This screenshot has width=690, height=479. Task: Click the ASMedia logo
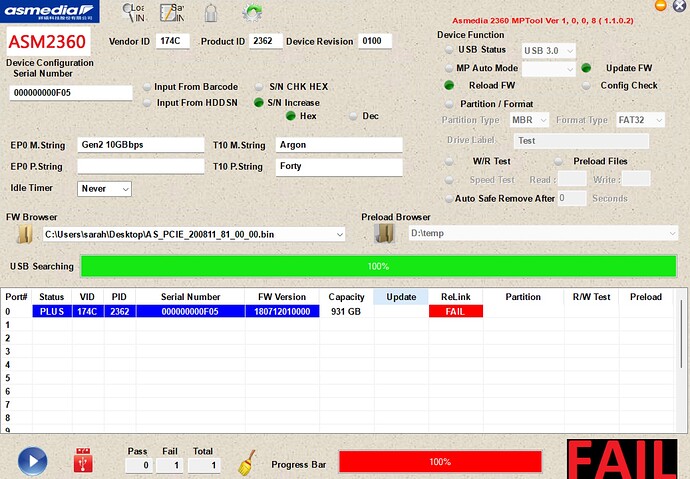(x=50, y=11)
